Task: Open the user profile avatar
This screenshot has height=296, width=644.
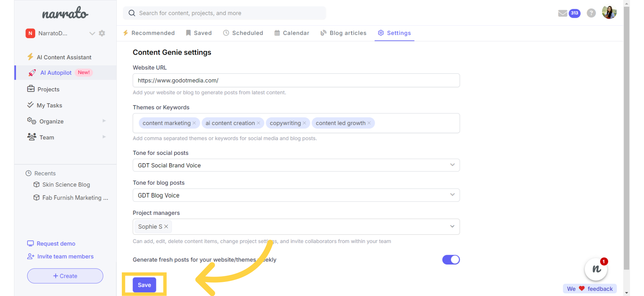Action: [x=609, y=13]
